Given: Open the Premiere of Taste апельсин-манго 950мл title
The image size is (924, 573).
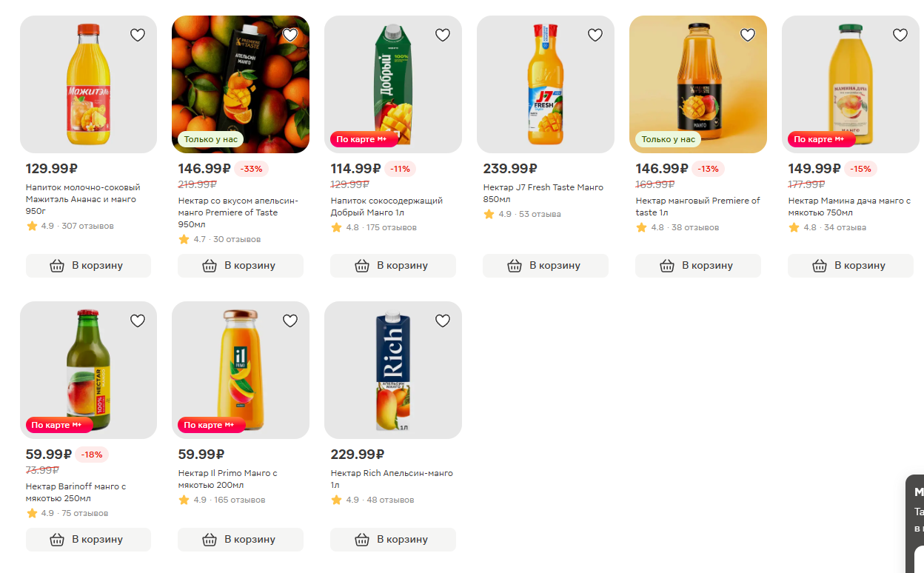Looking at the screenshot, I should 238,212.
